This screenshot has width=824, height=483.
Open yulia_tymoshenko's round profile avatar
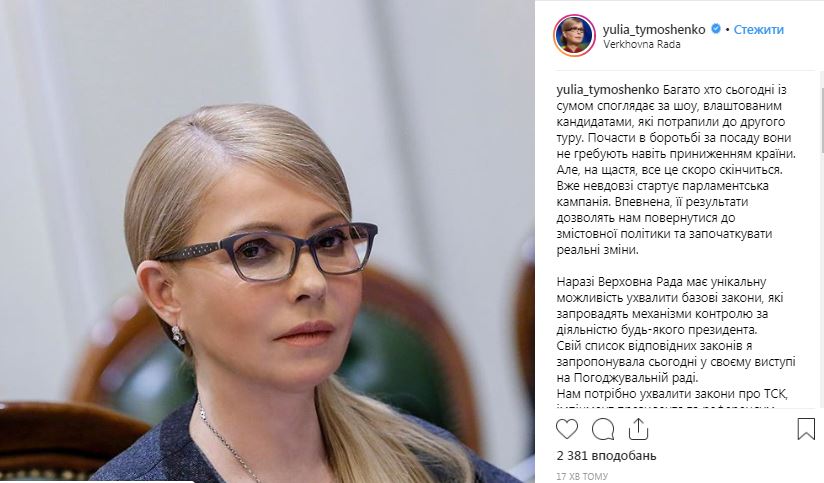tap(574, 36)
